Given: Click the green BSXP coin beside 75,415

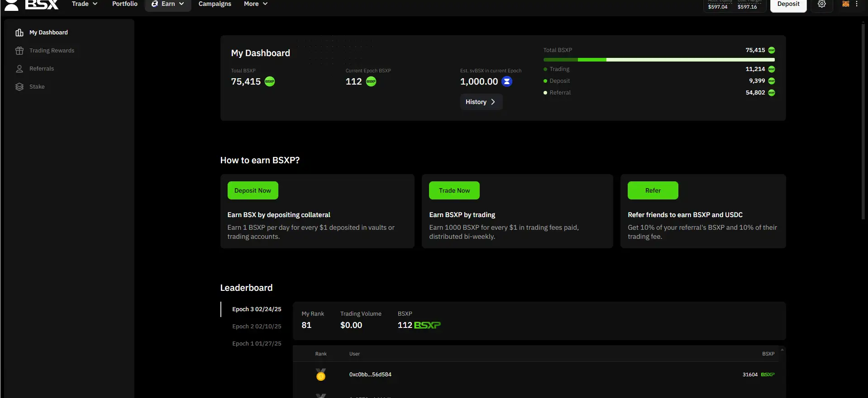Looking at the screenshot, I should click(x=270, y=81).
